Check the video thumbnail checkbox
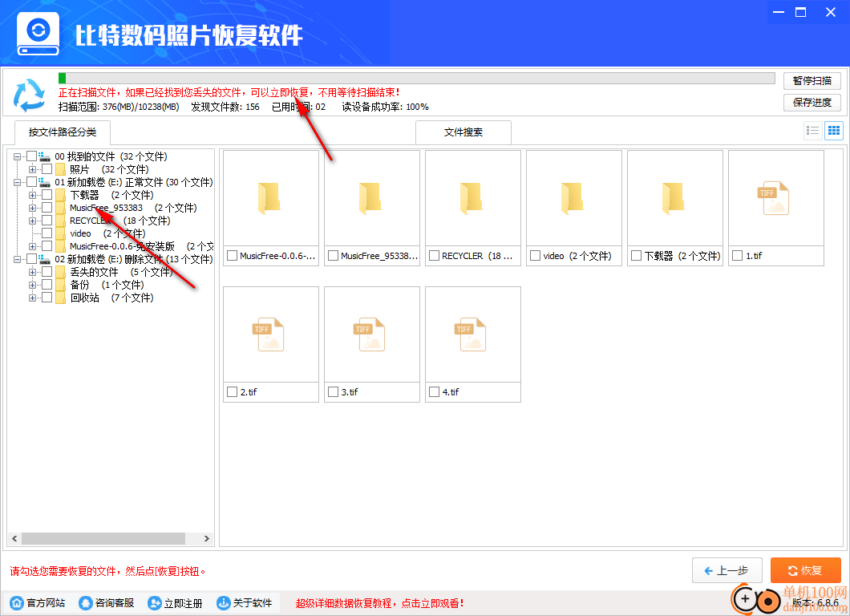This screenshot has height=616, width=850. [x=535, y=255]
